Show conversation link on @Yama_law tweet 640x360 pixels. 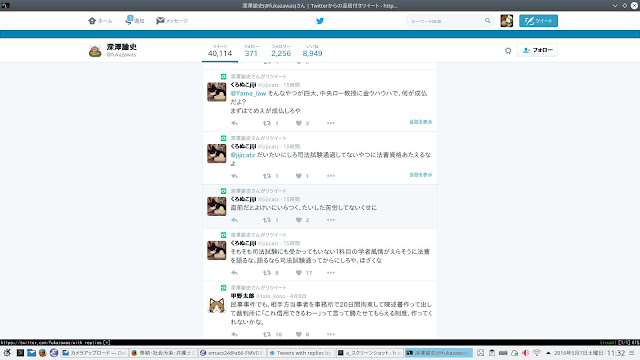click(x=420, y=122)
